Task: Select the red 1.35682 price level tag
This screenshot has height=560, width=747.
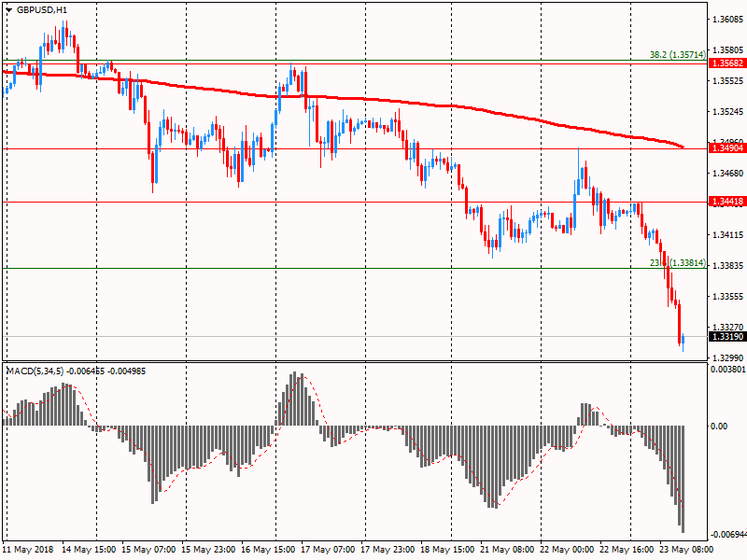Action: [726, 63]
